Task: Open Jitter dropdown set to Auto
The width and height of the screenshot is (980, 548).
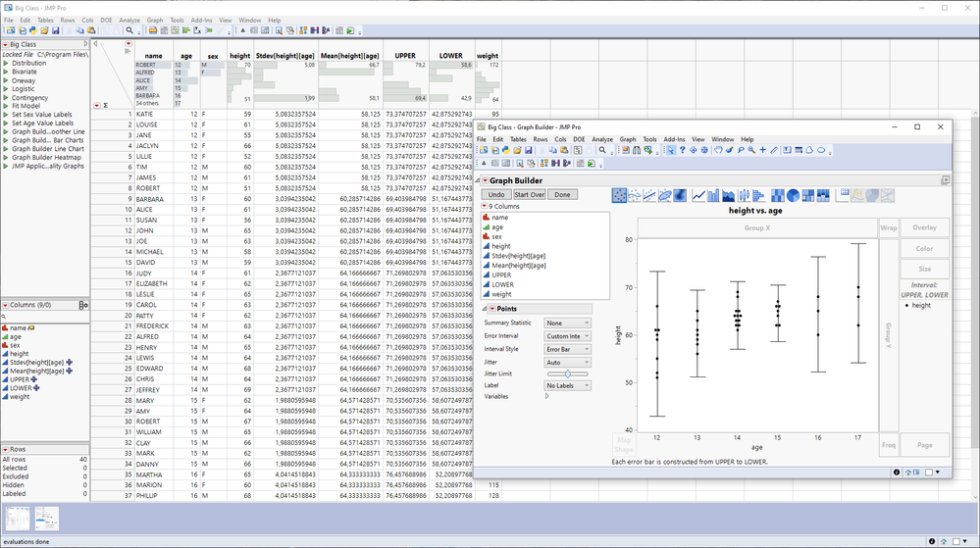Action: (568, 363)
